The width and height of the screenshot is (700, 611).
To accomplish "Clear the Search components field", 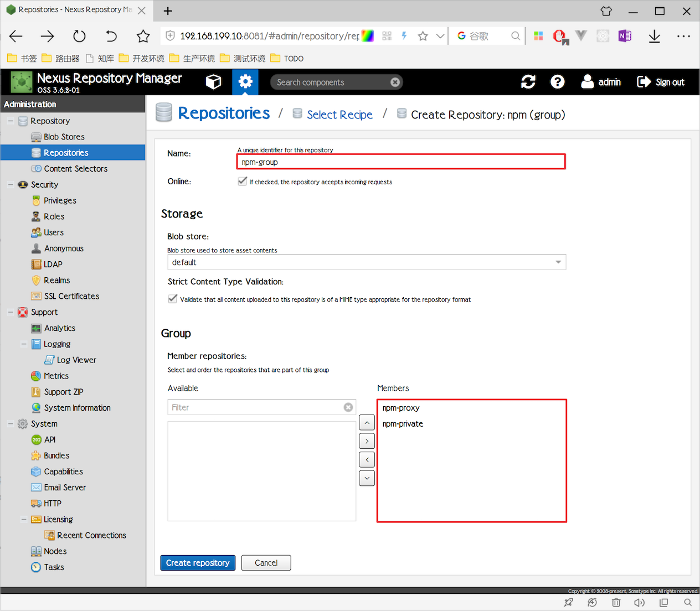I will point(395,82).
